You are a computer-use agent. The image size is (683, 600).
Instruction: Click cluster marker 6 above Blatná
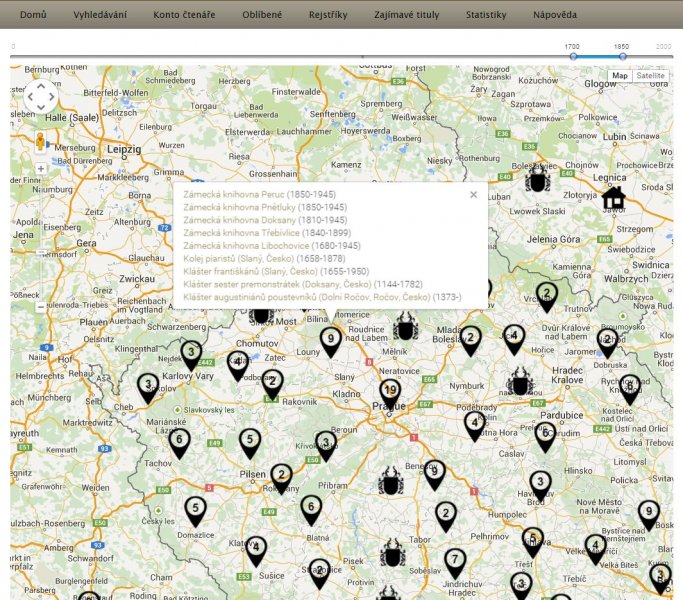311,509
